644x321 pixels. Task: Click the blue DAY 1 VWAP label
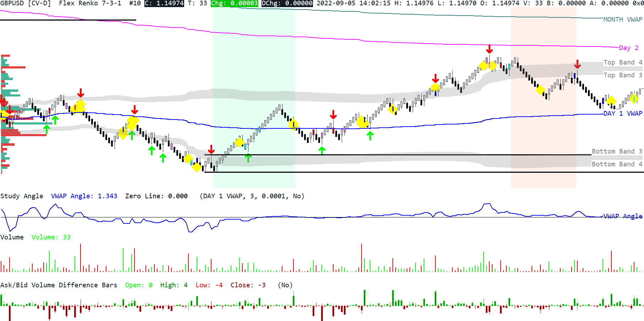point(623,114)
